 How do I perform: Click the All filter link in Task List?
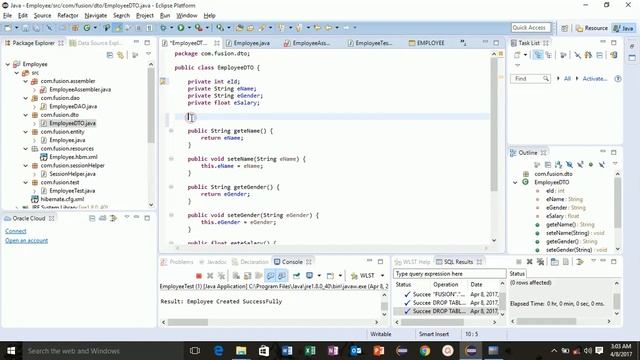pos(567,78)
